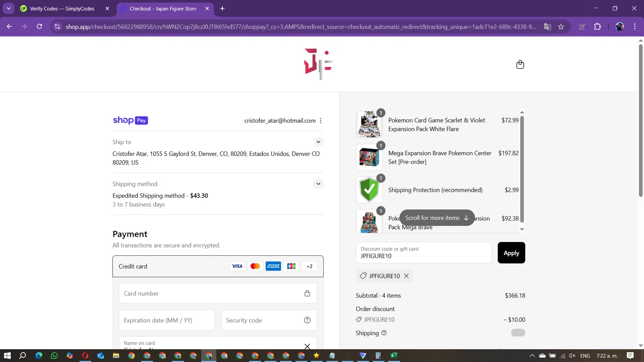Viewport: 644px width, 362px height.
Task: Select the Visa card icon
Action: coord(237,266)
